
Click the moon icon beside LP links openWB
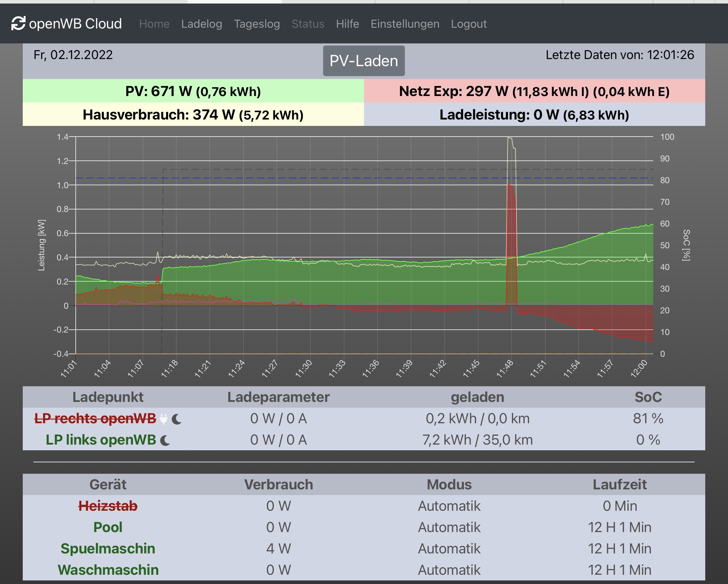click(x=165, y=440)
